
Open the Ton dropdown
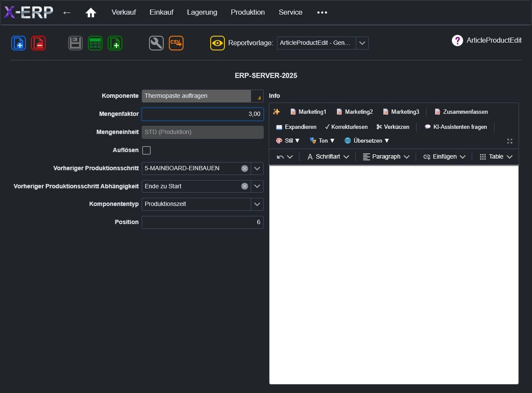322,140
